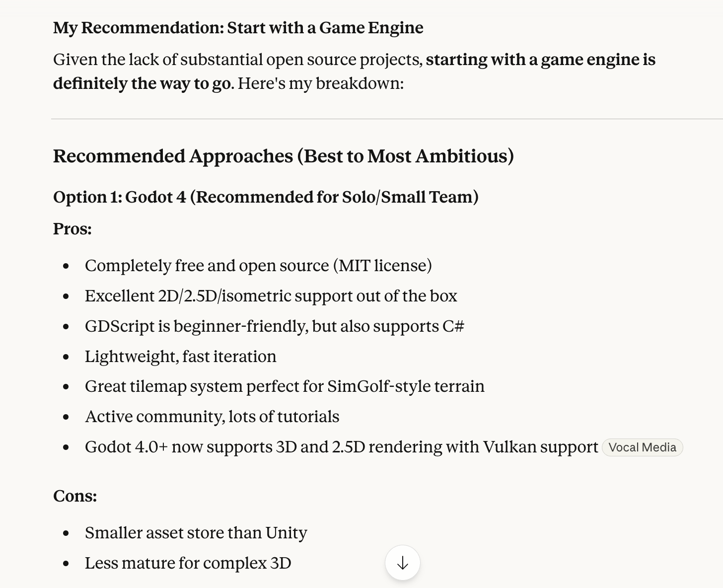Click the bold "starting with a game engine is" text
Image resolution: width=723 pixels, height=588 pixels.
[x=540, y=60]
